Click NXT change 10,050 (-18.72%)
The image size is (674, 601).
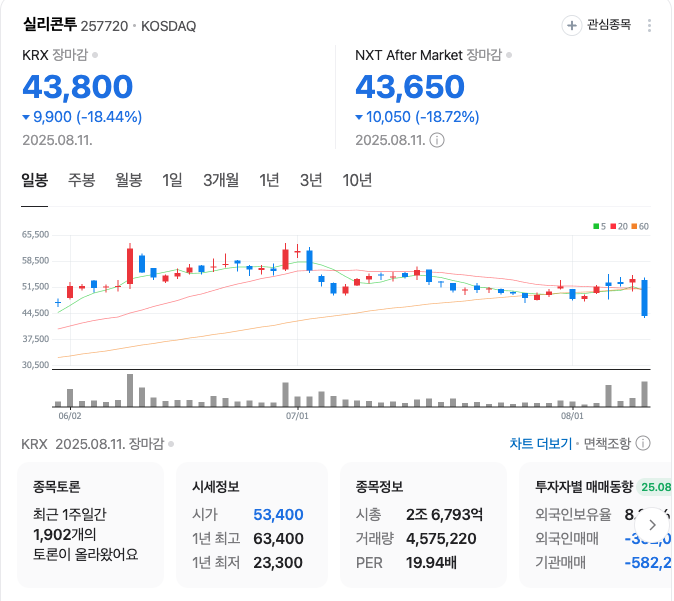417,117
